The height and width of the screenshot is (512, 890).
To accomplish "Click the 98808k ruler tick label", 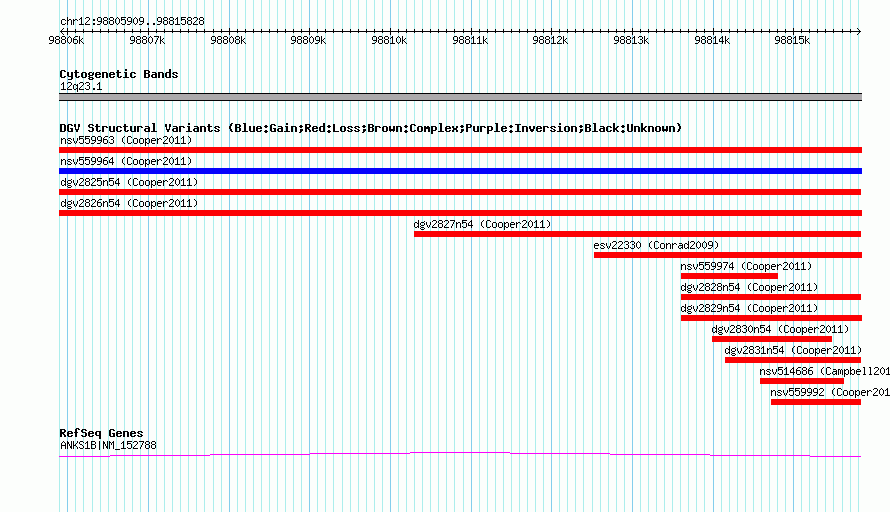I will pos(228,40).
